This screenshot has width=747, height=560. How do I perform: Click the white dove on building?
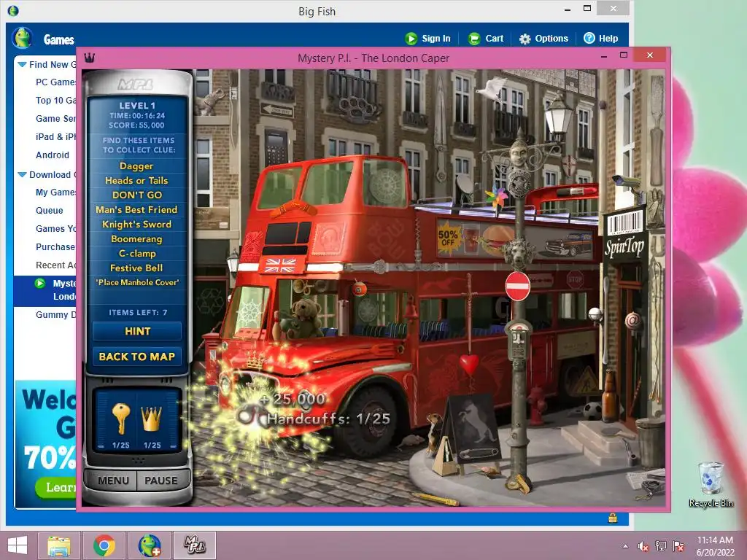492,89
